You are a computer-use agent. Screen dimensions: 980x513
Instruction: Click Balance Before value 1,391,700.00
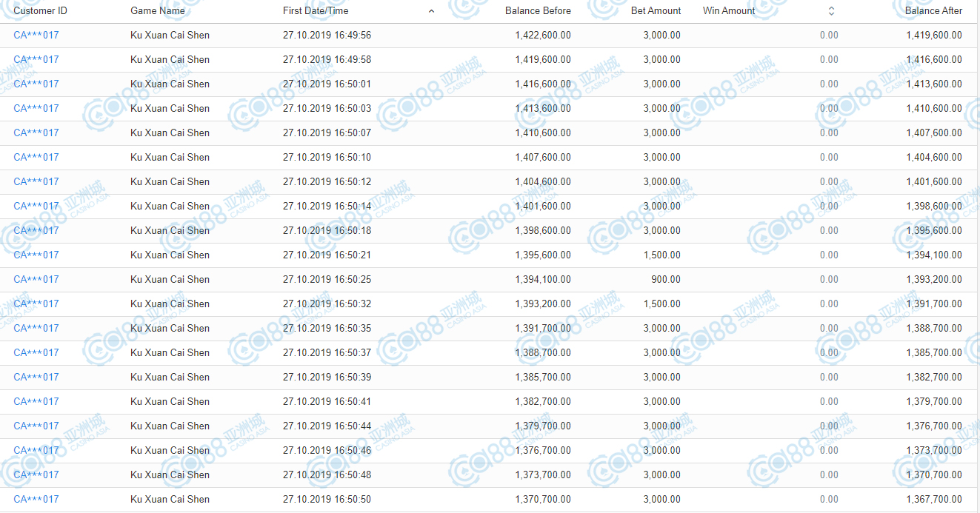click(x=543, y=329)
